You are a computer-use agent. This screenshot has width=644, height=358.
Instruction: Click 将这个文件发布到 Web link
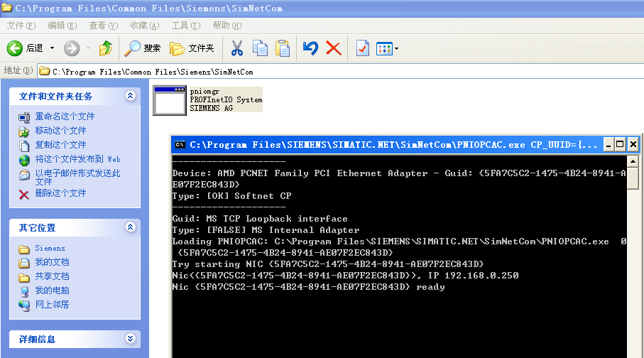[77, 159]
